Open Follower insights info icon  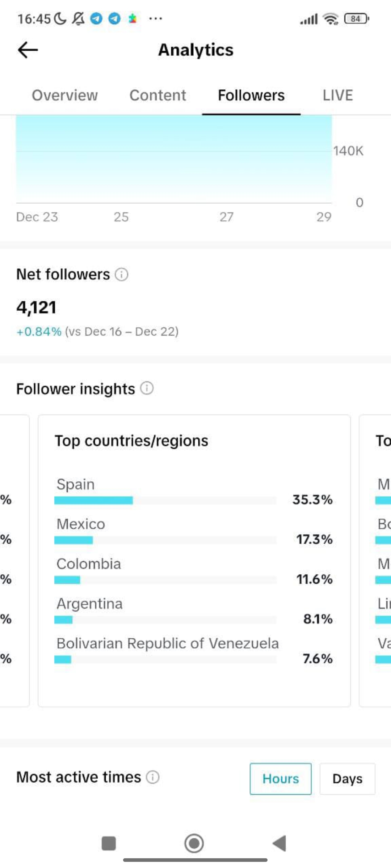point(147,388)
